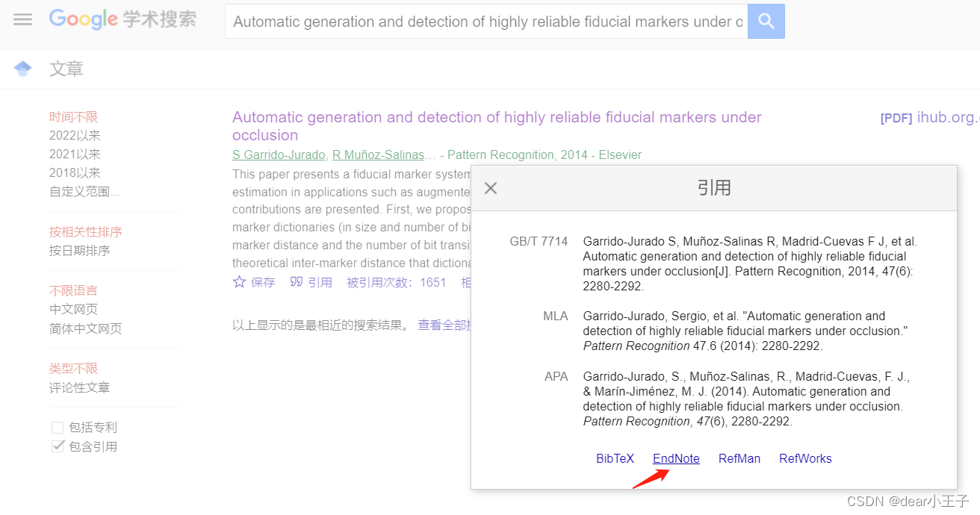This screenshot has height=515, width=980.
Task: Click the MLA format label
Action: click(556, 316)
